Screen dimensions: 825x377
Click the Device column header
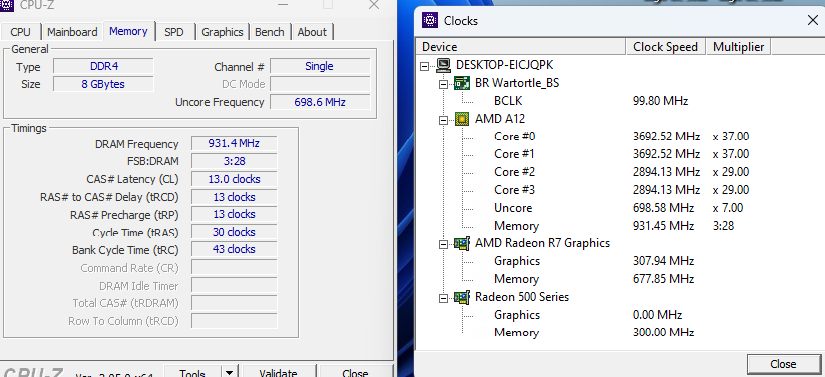click(521, 47)
